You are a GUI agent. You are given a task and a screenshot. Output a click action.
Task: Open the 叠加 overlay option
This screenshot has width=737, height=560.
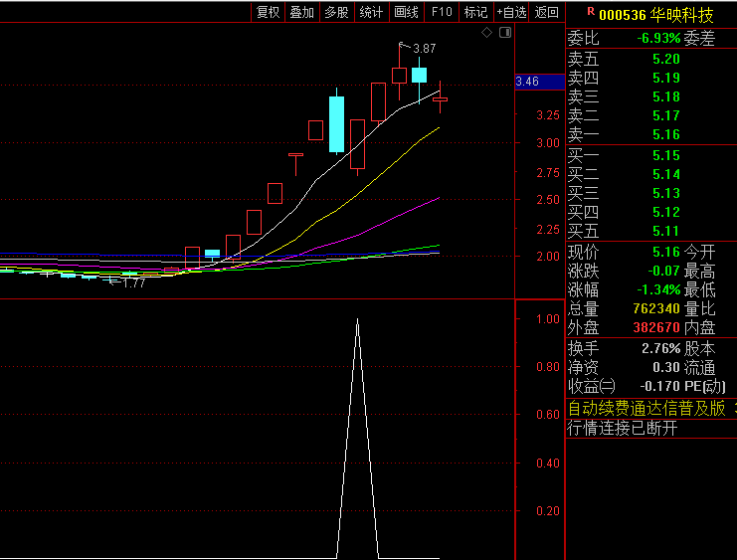click(x=301, y=12)
